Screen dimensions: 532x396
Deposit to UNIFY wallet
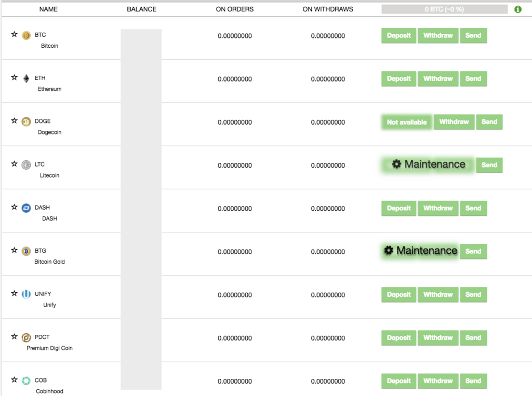(x=398, y=295)
